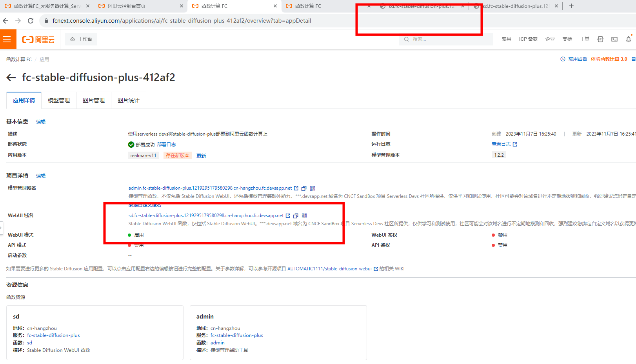Open the 工单 header menu
The height and width of the screenshot is (364, 636).
[x=585, y=39]
